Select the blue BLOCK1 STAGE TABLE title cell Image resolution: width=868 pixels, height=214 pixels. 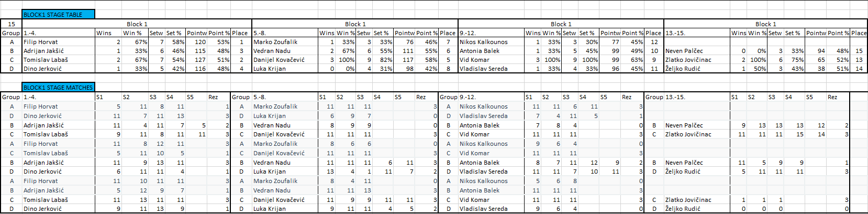coord(58,15)
